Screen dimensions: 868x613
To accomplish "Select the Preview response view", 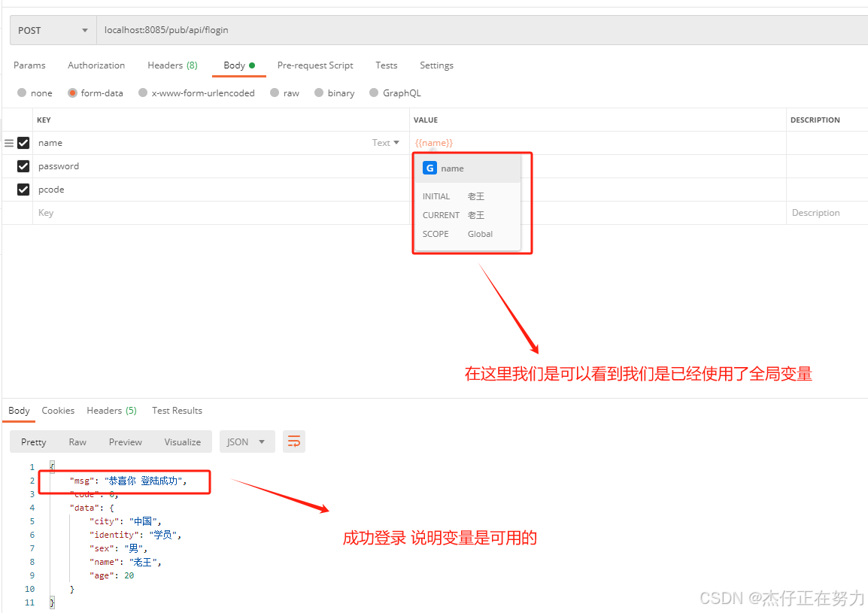I will click(125, 442).
